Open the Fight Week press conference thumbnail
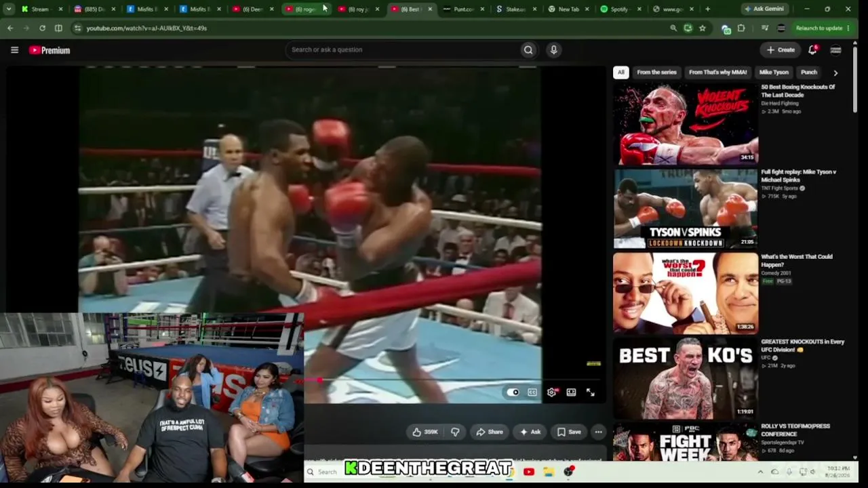Image resolution: width=868 pixels, height=488 pixels. (686, 442)
